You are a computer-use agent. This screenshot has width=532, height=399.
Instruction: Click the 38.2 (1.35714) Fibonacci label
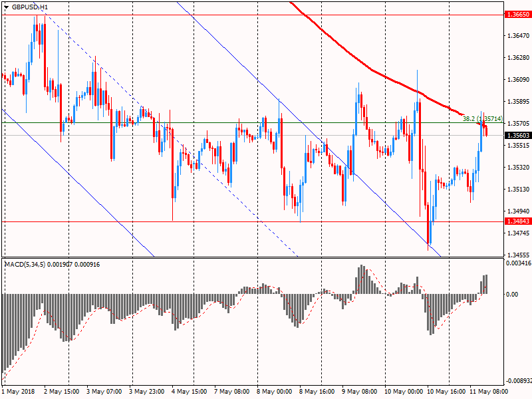483,119
